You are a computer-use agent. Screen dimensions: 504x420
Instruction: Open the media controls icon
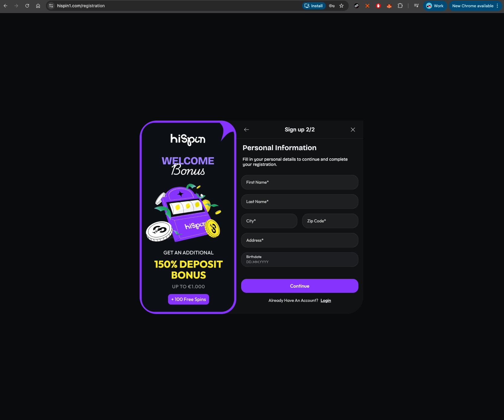[x=416, y=6]
